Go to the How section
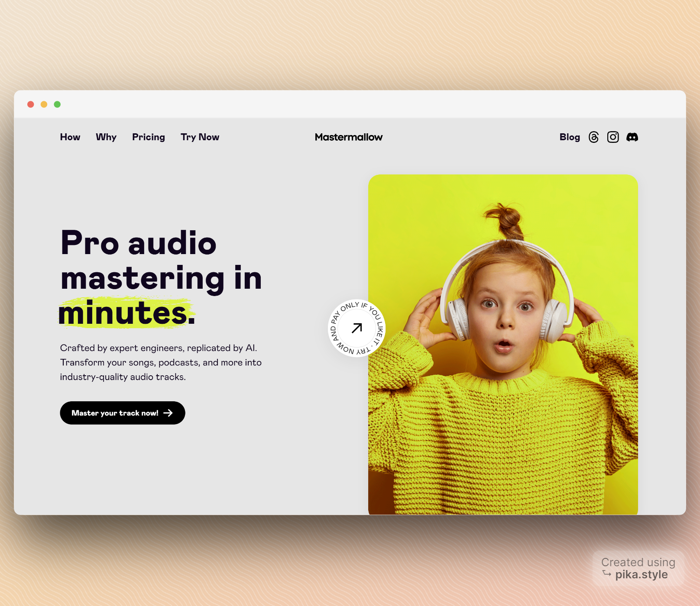This screenshot has width=700, height=606. [x=70, y=137]
